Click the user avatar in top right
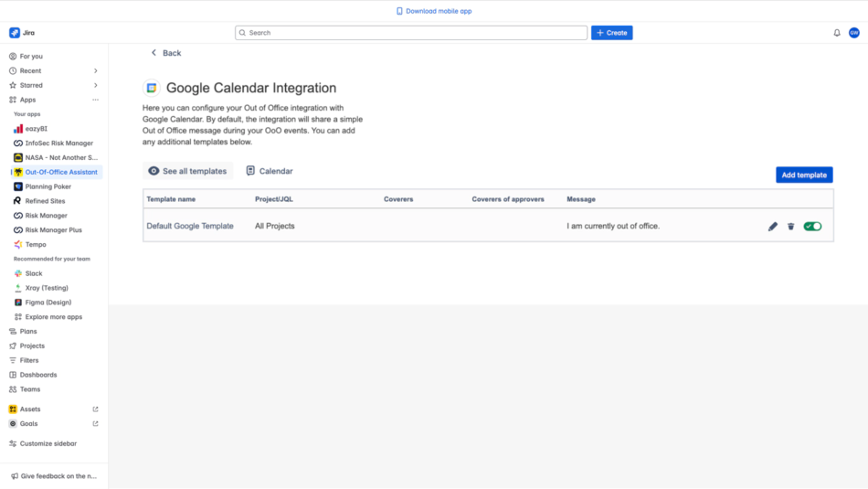 [854, 33]
